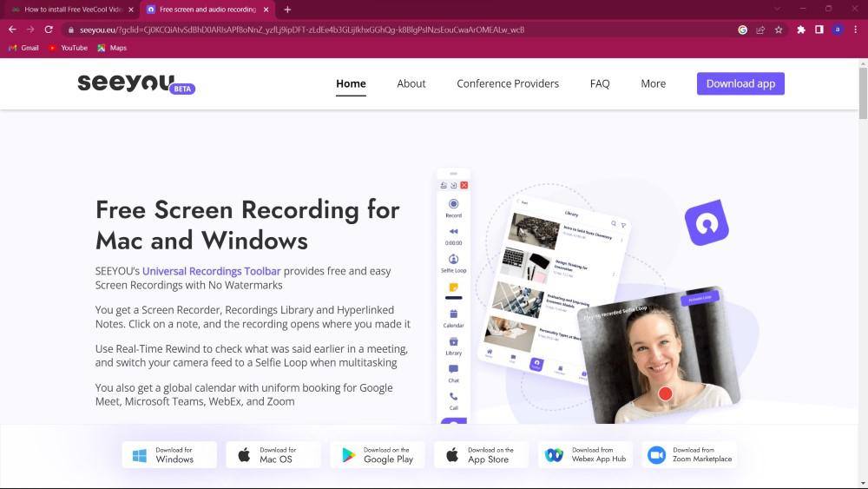Go back to the previous browser page
This screenshot has height=489, width=868.
point(12,30)
